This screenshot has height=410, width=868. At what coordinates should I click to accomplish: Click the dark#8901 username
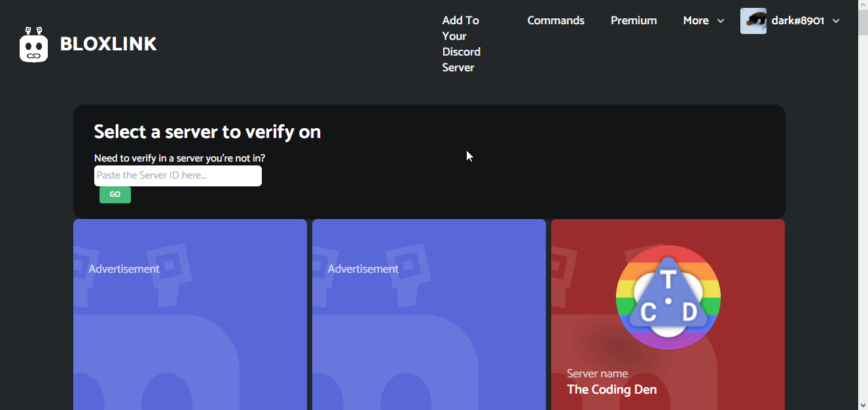pos(797,21)
